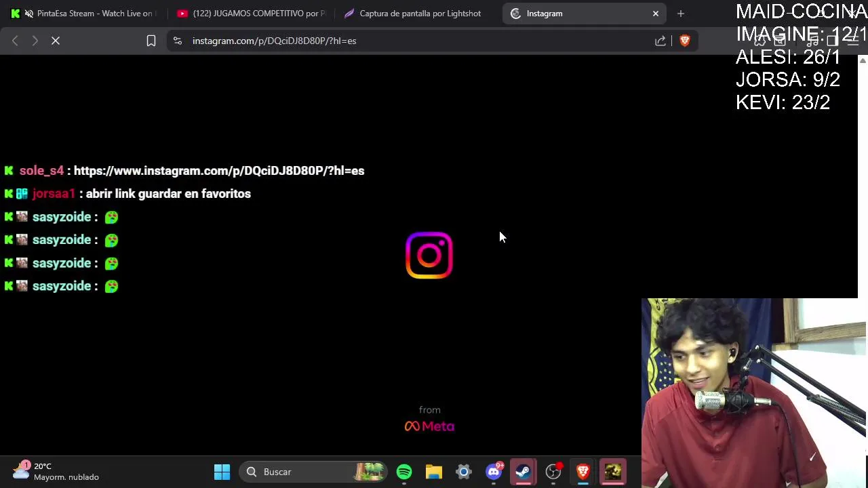Screen dimensions: 868x488
Task: Open Steam from the taskbar
Action: [523, 472]
